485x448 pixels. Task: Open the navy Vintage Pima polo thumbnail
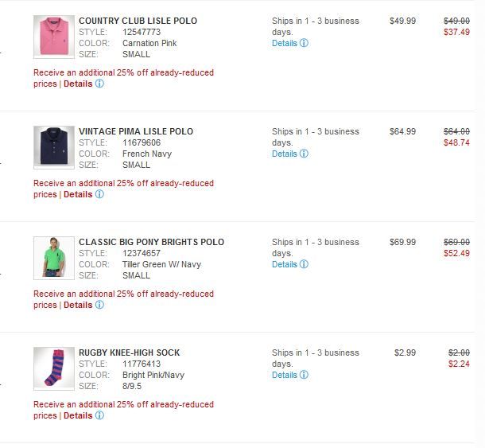(x=54, y=146)
